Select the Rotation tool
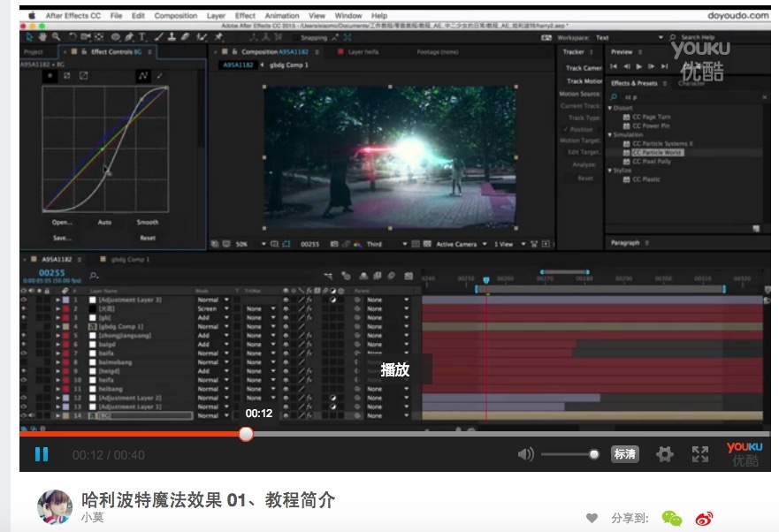Image resolution: width=779 pixels, height=532 pixels. tap(73, 37)
